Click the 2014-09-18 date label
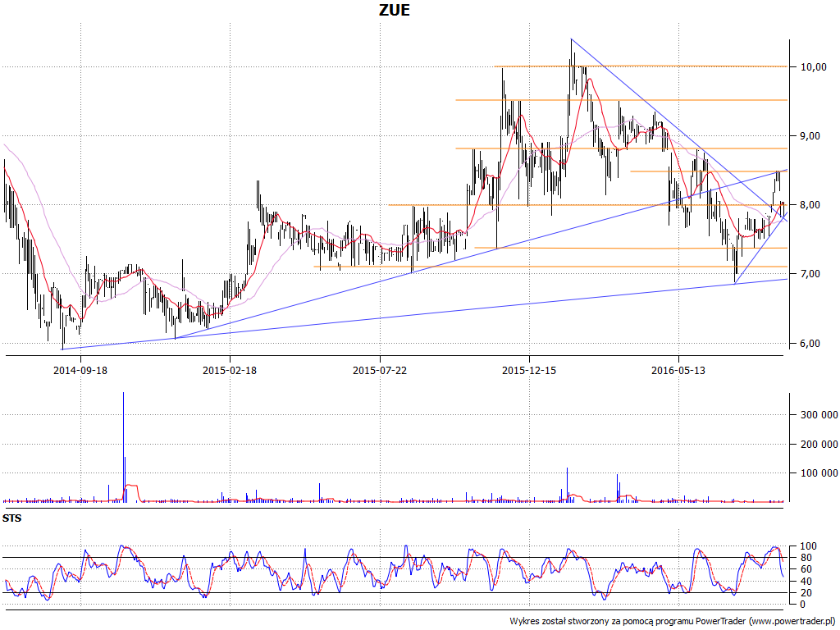Image resolution: width=840 pixels, height=630 pixels. click(80, 370)
